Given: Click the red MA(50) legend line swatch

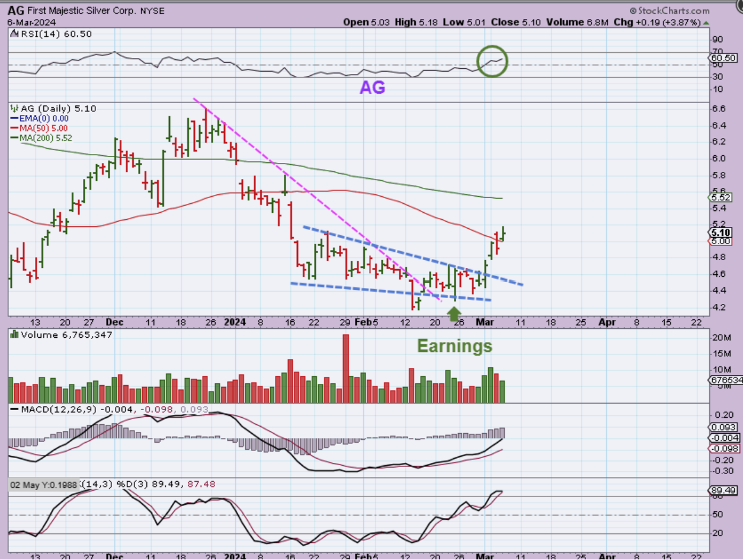Looking at the screenshot, I should point(15,128).
